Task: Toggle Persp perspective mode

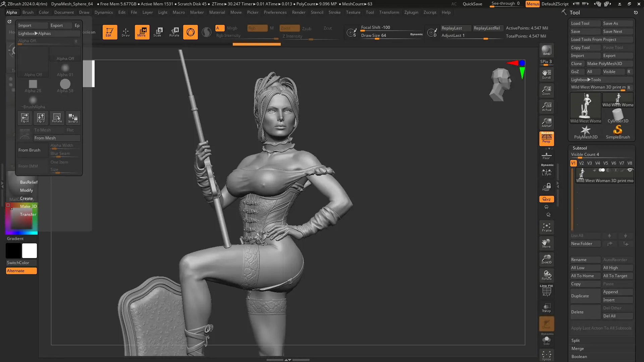Action: (x=546, y=138)
